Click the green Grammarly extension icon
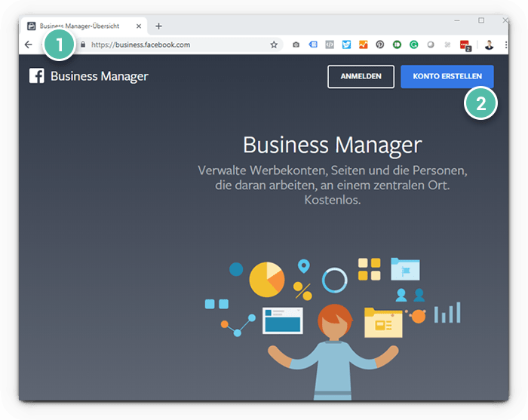The width and height of the screenshot is (528, 420). click(414, 45)
